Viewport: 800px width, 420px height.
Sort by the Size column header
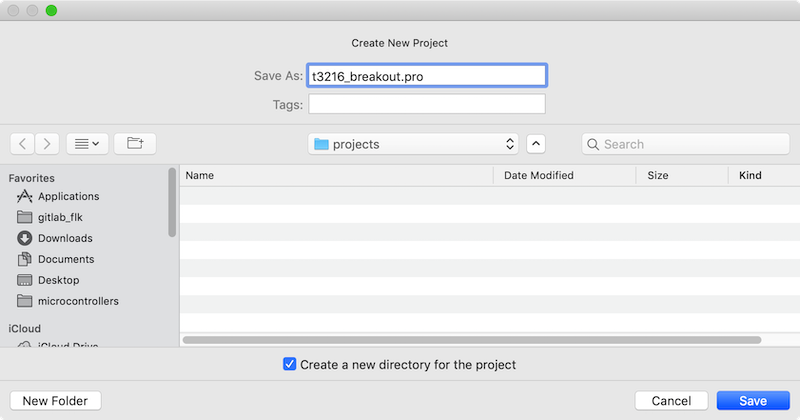pyautogui.click(x=682, y=175)
